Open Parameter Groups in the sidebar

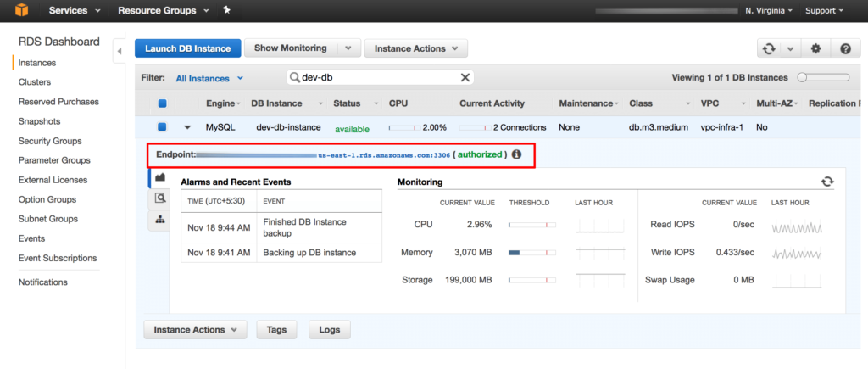(54, 160)
